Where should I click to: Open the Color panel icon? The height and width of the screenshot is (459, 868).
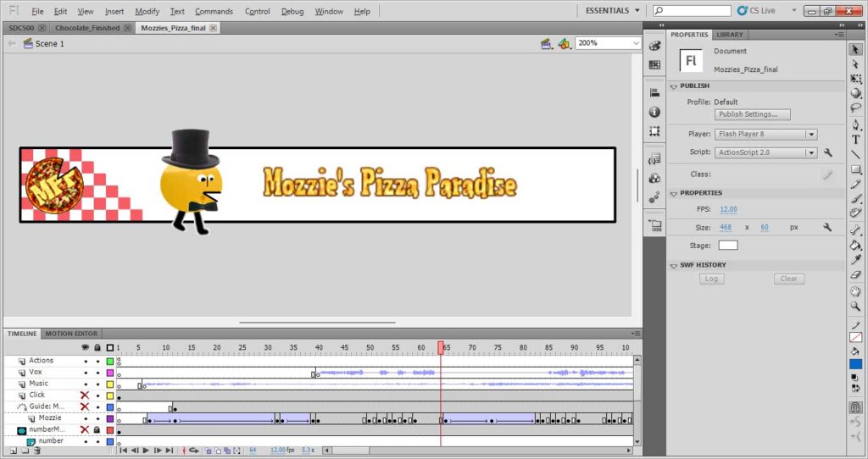[x=654, y=46]
